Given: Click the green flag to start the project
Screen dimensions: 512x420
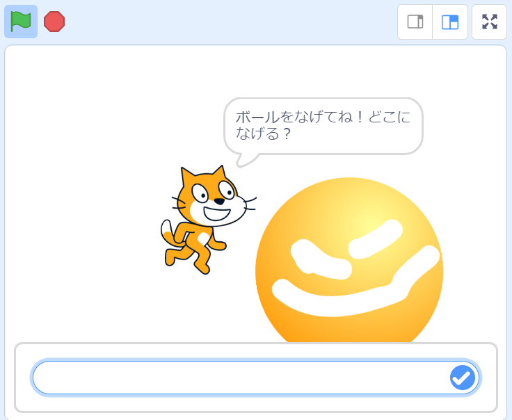Looking at the screenshot, I should coord(21,22).
